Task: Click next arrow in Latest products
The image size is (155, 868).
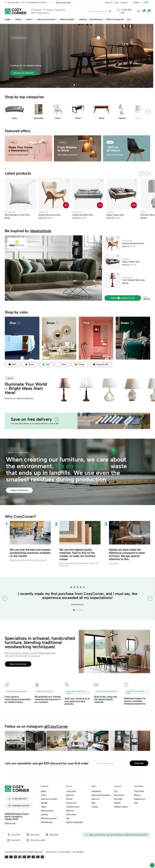Action: tap(148, 174)
